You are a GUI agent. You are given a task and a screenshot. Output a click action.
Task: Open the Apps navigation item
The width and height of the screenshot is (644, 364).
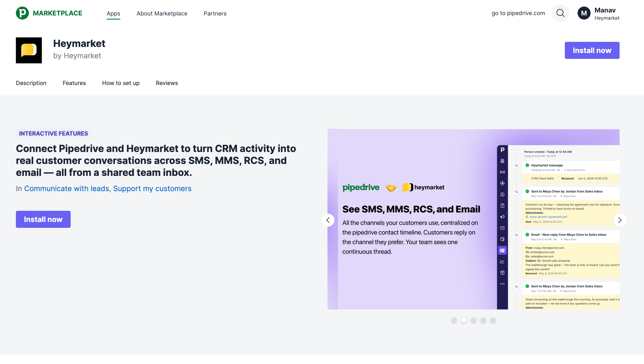point(113,14)
